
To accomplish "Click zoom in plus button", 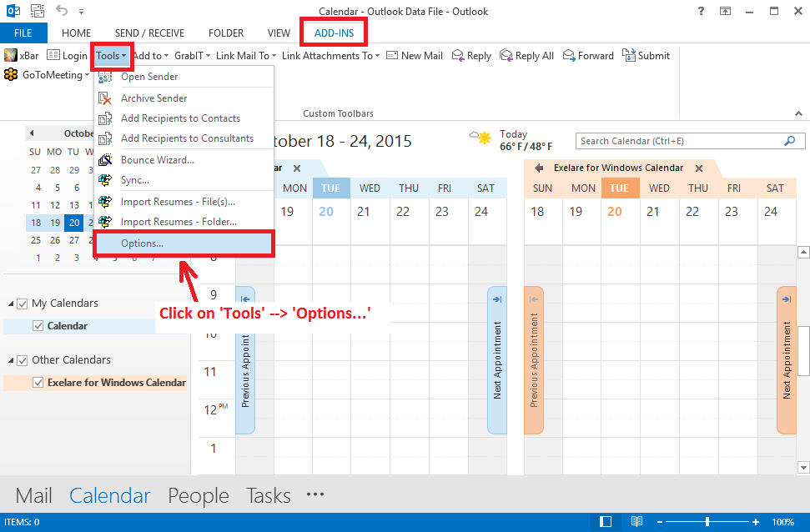I will pos(755,522).
